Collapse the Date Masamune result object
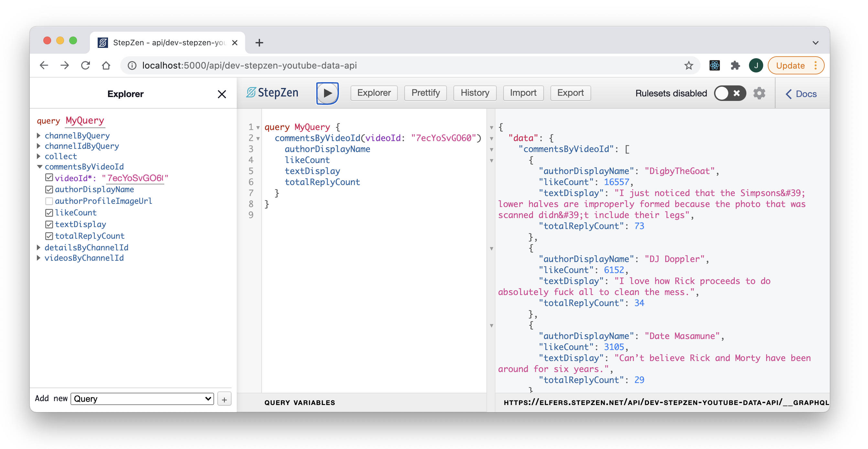Viewport: 868px width, 449px height. [492, 326]
